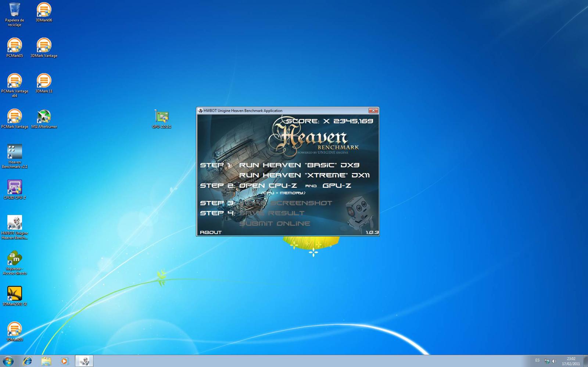Click Run Heaven "Xtreme" DX11
Viewport: 588px width, 367px height.
(304, 175)
